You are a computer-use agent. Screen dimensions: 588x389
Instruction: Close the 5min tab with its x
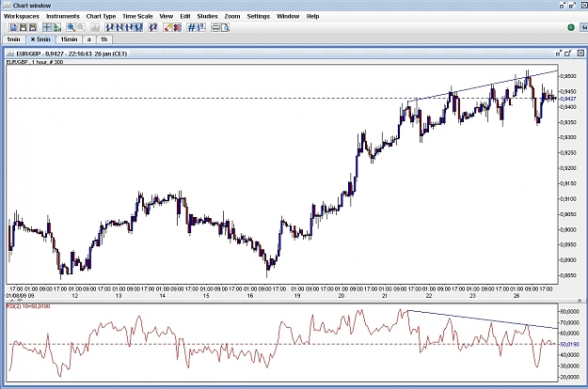33,39
